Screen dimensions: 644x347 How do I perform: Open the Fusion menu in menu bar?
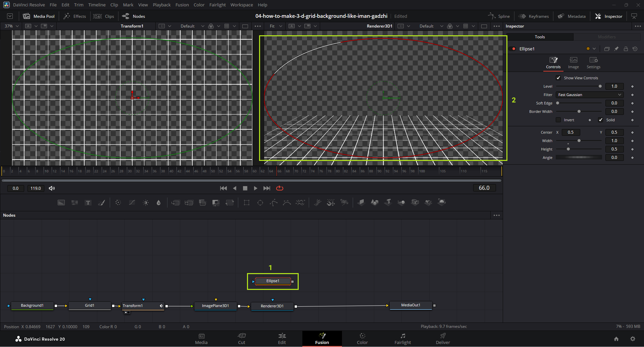[182, 5]
